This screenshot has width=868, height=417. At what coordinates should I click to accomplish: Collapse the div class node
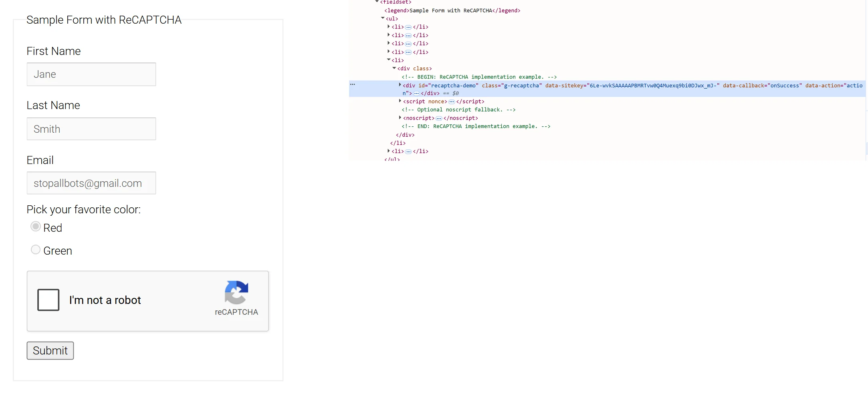pyautogui.click(x=394, y=68)
